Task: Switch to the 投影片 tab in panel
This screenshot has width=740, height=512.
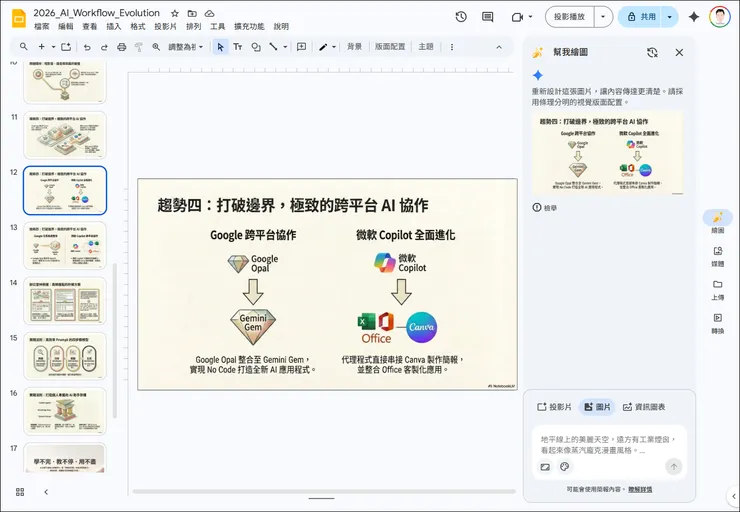Action: point(554,407)
